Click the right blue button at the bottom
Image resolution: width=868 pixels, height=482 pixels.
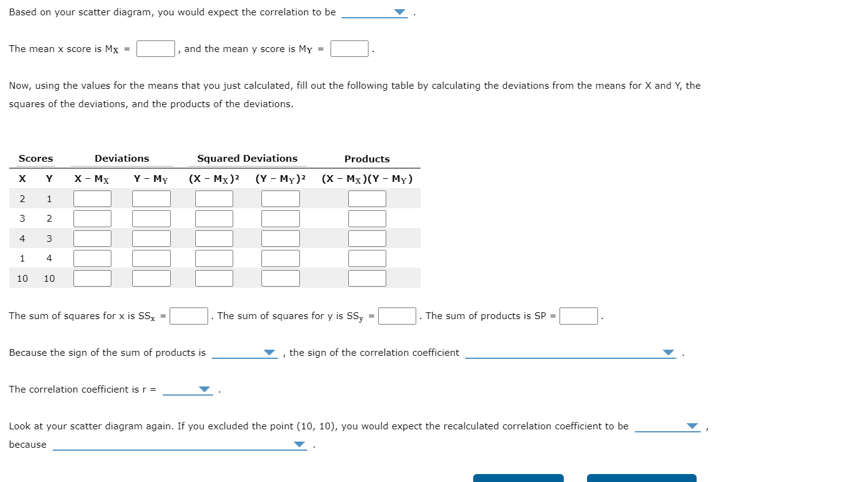point(641,479)
